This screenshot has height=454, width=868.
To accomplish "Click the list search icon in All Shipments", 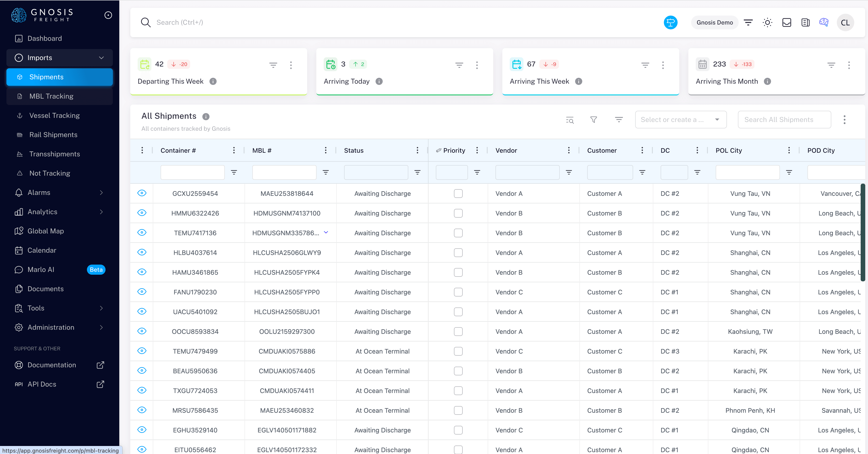I will click(570, 120).
